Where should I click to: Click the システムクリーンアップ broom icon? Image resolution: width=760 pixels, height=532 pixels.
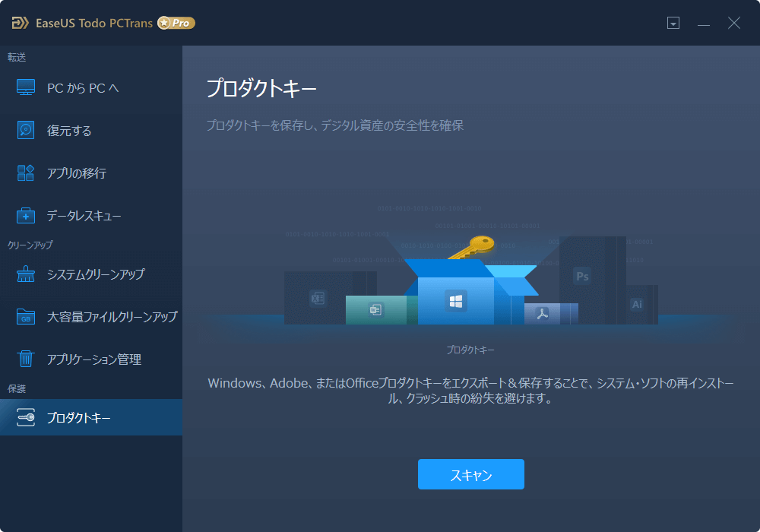pos(26,274)
